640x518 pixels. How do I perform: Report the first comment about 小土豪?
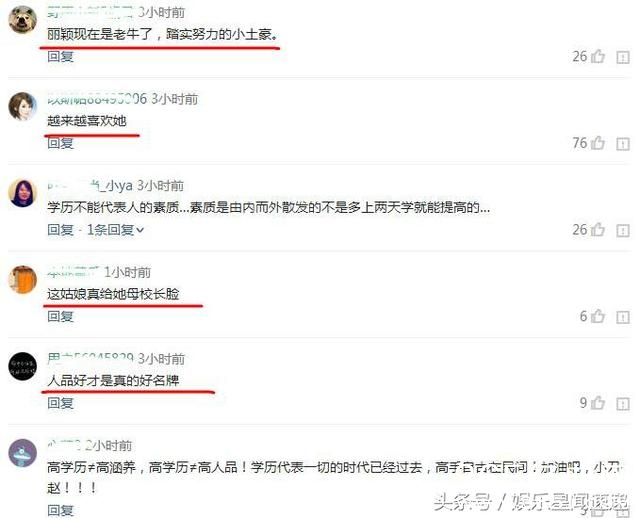point(623,58)
